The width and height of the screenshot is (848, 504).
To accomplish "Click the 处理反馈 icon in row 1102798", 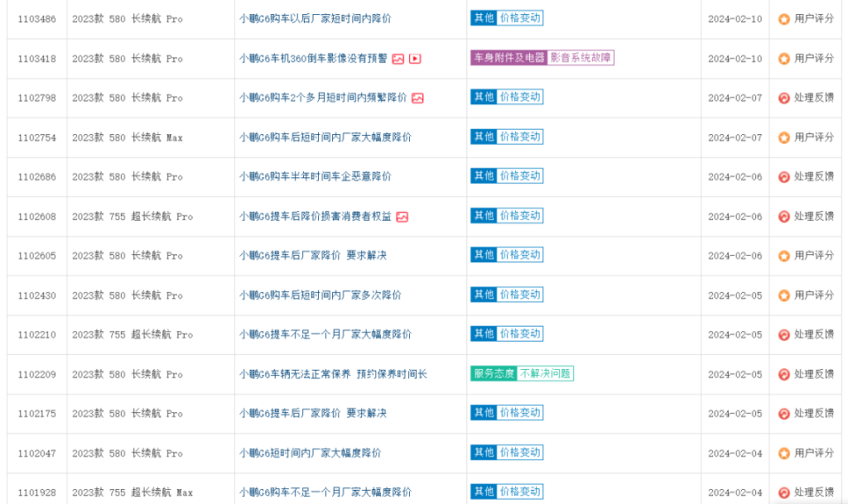I will (784, 98).
